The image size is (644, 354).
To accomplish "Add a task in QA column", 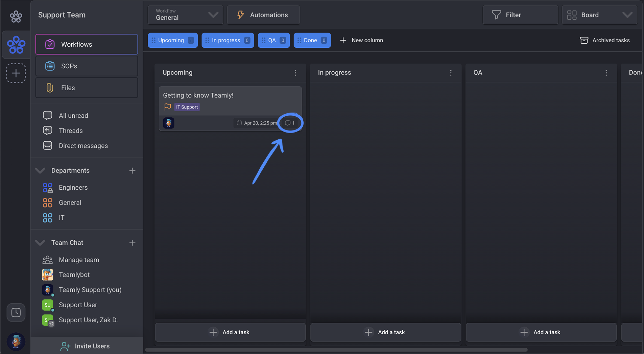I will click(x=541, y=332).
